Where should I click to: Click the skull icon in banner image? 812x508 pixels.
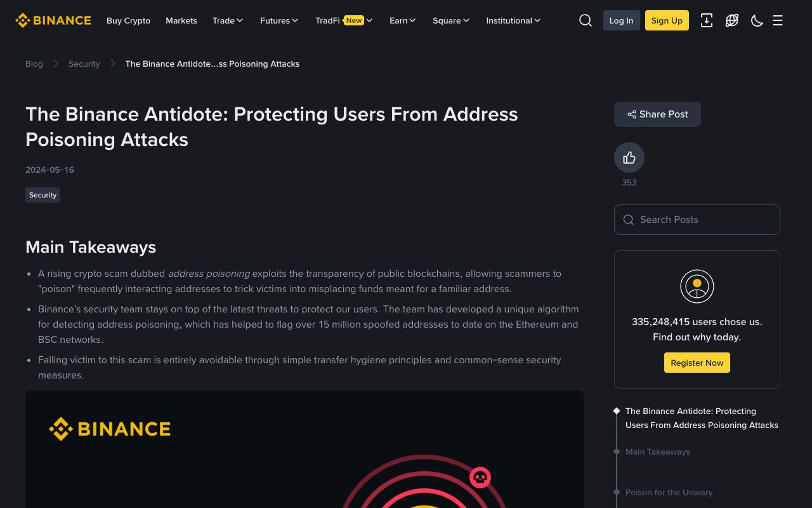[x=480, y=478]
